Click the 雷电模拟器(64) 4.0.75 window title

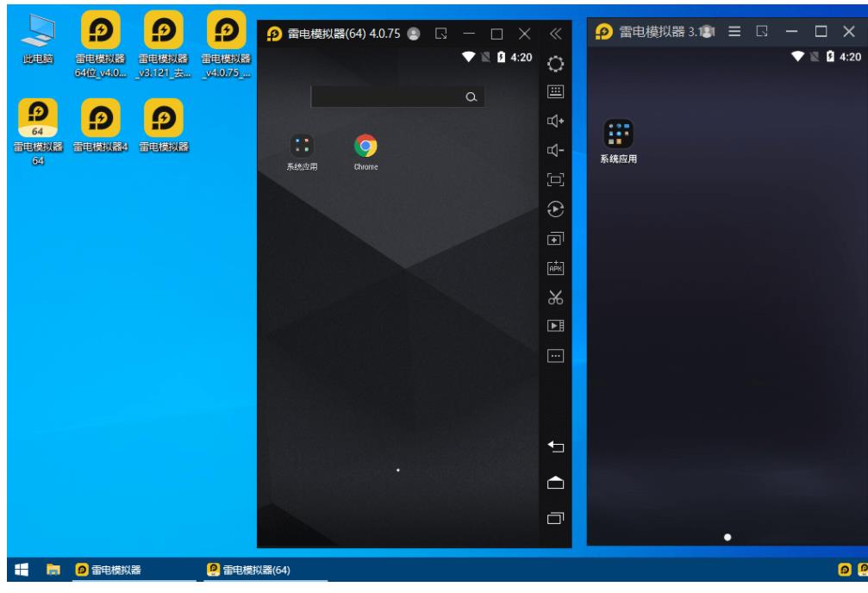click(343, 34)
